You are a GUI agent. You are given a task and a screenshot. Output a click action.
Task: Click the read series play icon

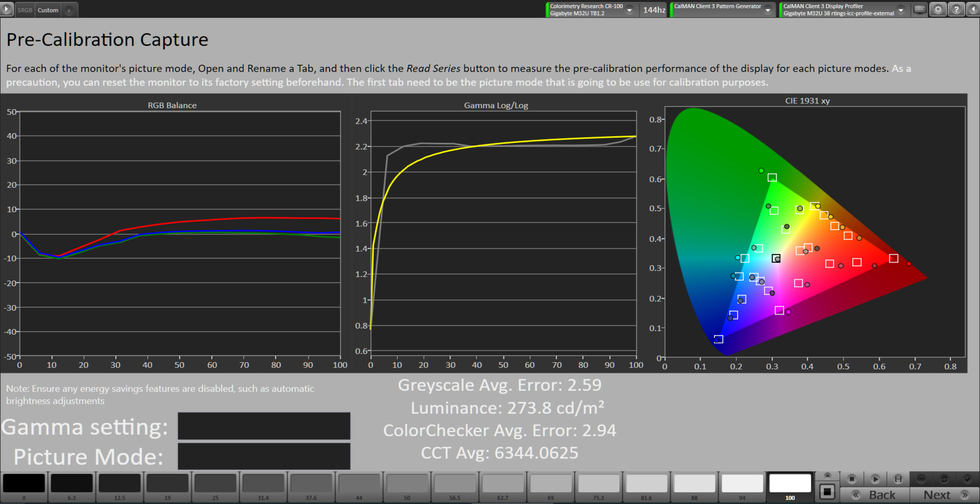pyautogui.click(x=875, y=479)
